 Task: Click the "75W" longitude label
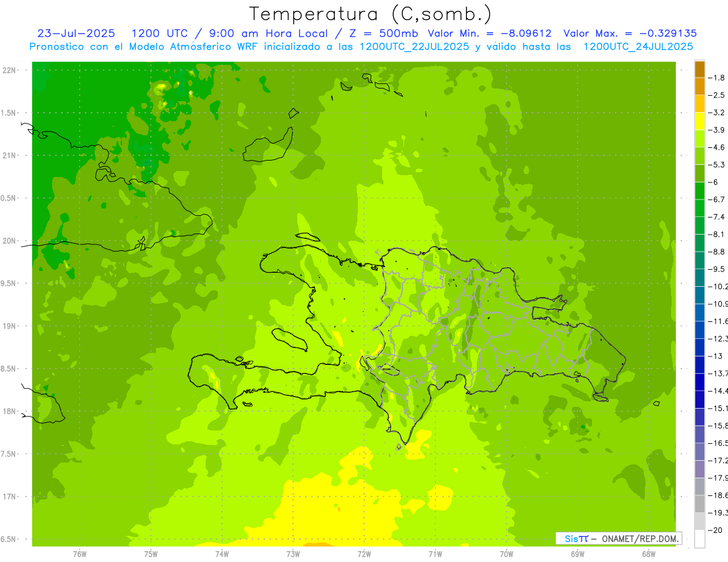151,554
